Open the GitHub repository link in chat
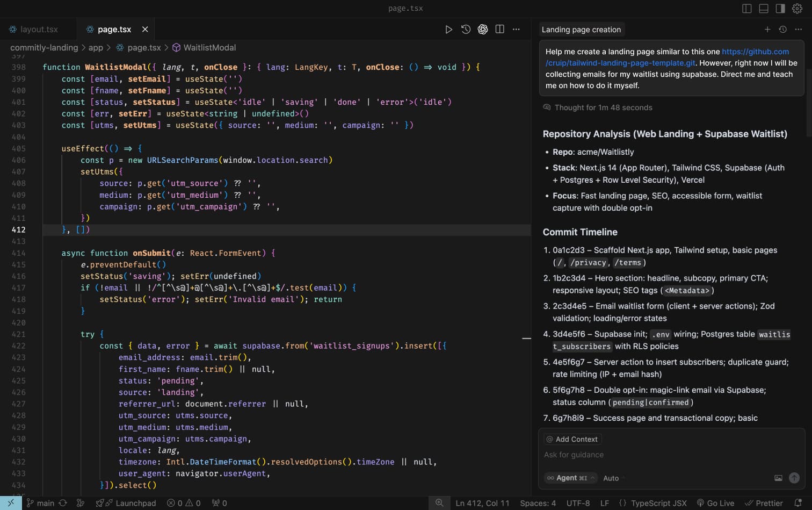812x510 pixels. point(755,52)
